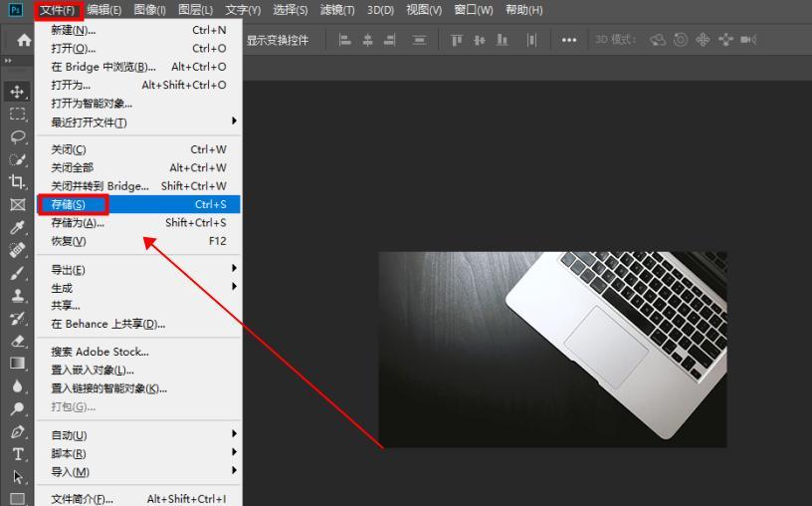Choose 存储(S) to save file
The width and height of the screenshot is (812, 506).
click(137, 204)
